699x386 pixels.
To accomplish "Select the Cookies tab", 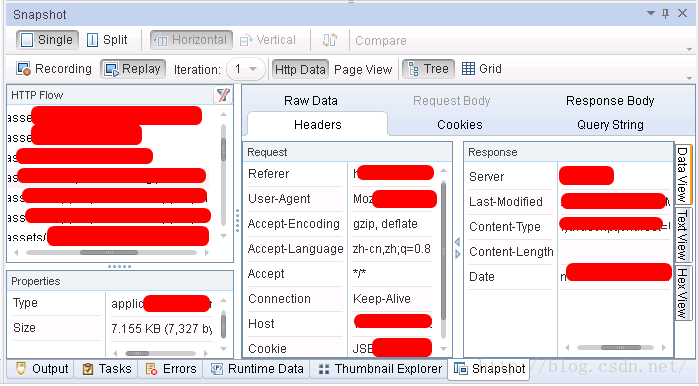I will [x=460, y=124].
